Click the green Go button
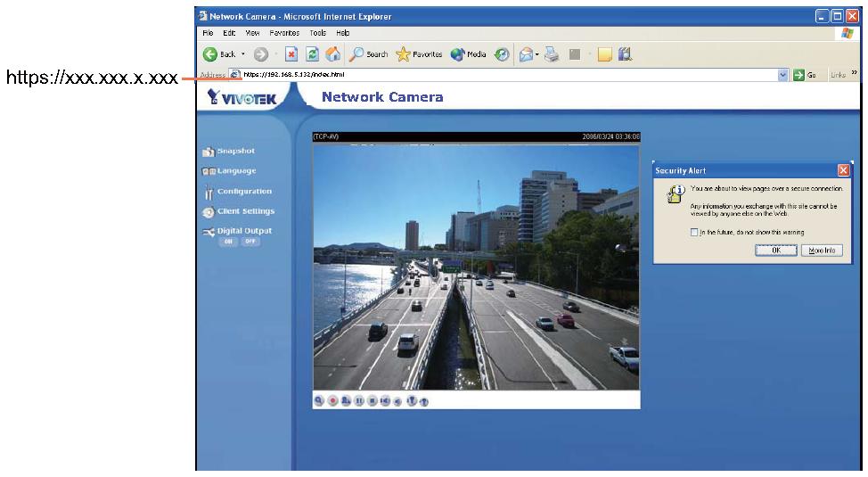The image size is (868, 477). click(805, 75)
